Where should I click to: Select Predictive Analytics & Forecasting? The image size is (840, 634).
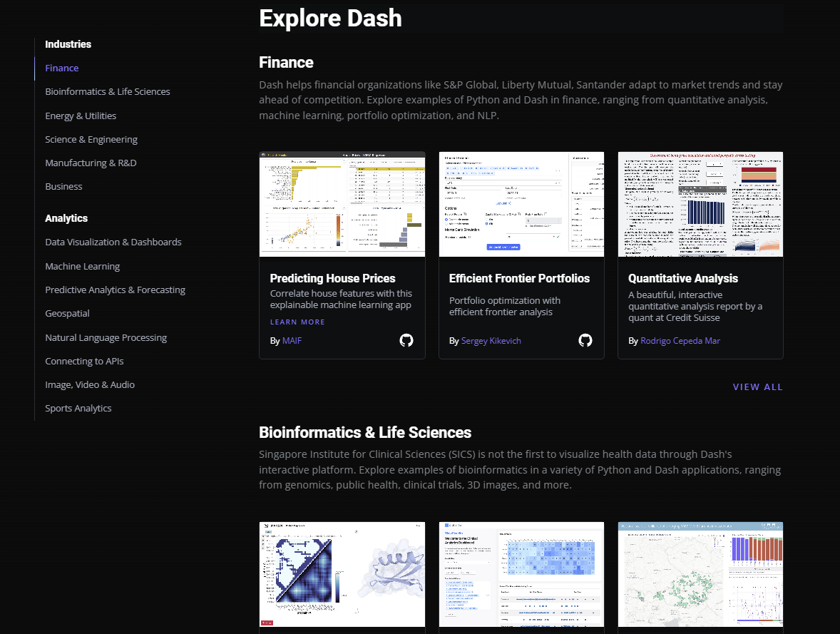(115, 290)
